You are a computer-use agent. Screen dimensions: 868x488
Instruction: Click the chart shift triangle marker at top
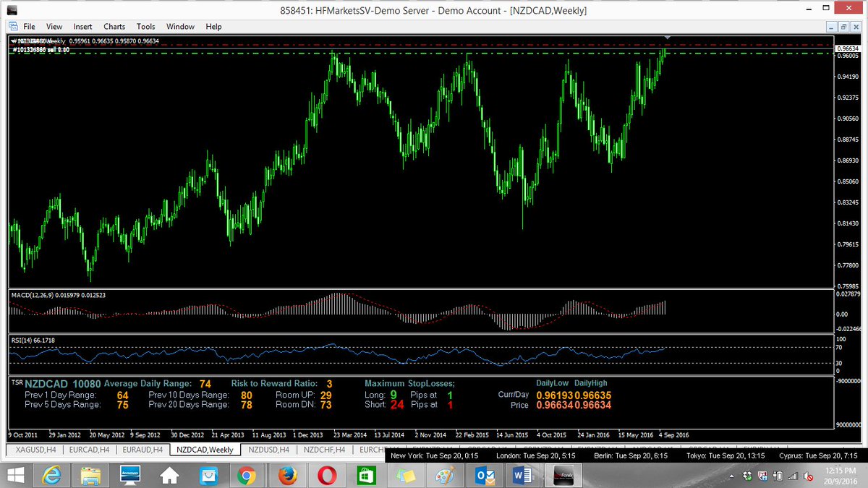tap(668, 37)
